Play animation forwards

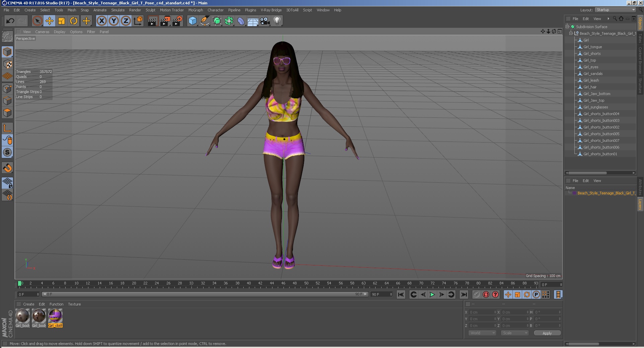point(432,294)
